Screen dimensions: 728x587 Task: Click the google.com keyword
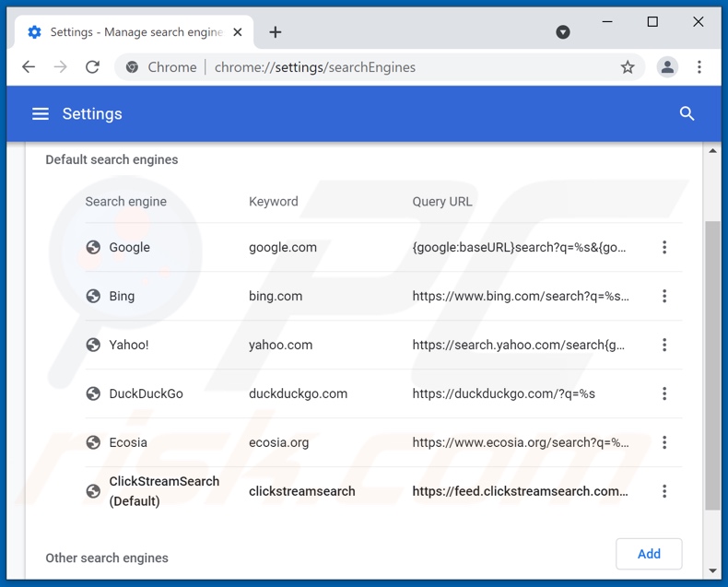coord(283,247)
